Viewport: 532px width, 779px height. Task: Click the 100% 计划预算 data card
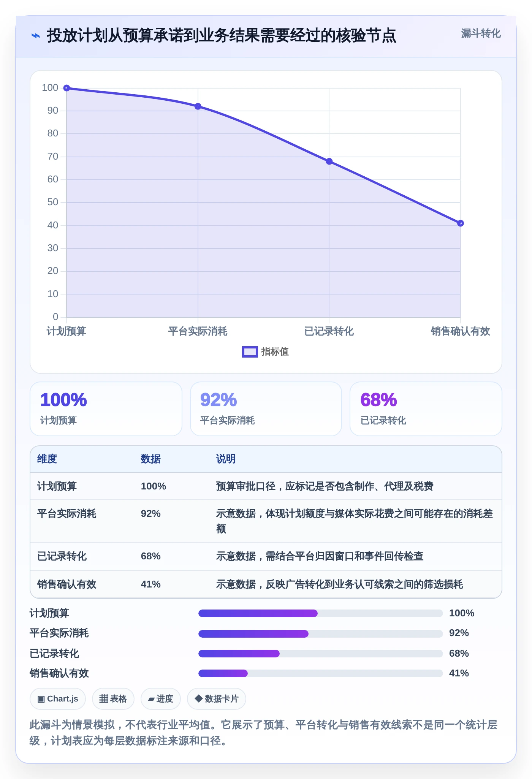[x=106, y=409]
